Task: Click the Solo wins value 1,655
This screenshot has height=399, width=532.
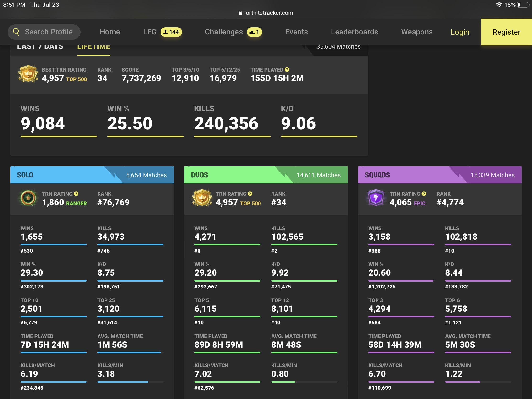Action: pyautogui.click(x=32, y=237)
